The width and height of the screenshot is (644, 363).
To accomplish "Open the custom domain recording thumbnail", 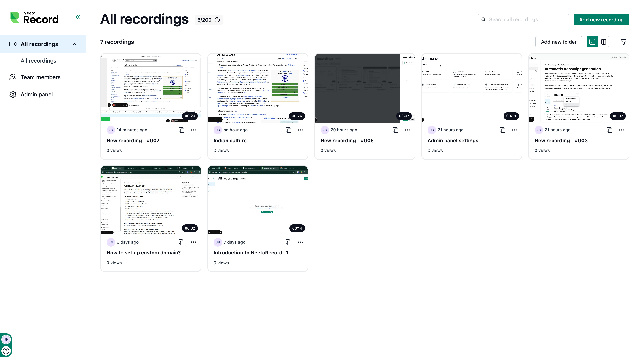I will pos(150,200).
